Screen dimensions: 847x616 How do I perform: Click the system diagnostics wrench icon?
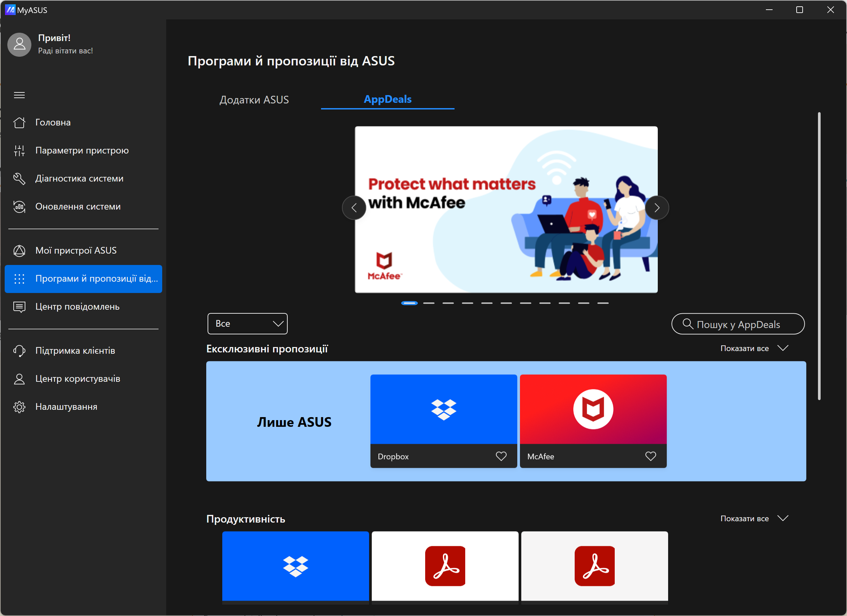19,179
